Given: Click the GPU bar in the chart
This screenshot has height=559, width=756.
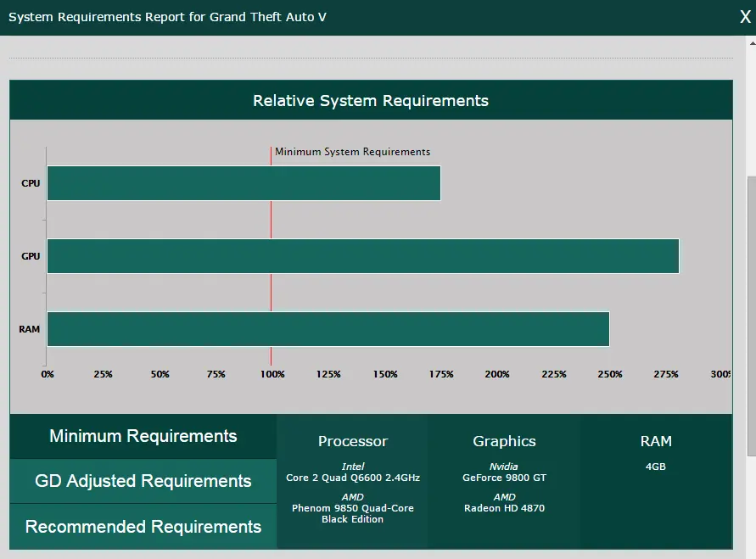Looking at the screenshot, I should pos(363,256).
